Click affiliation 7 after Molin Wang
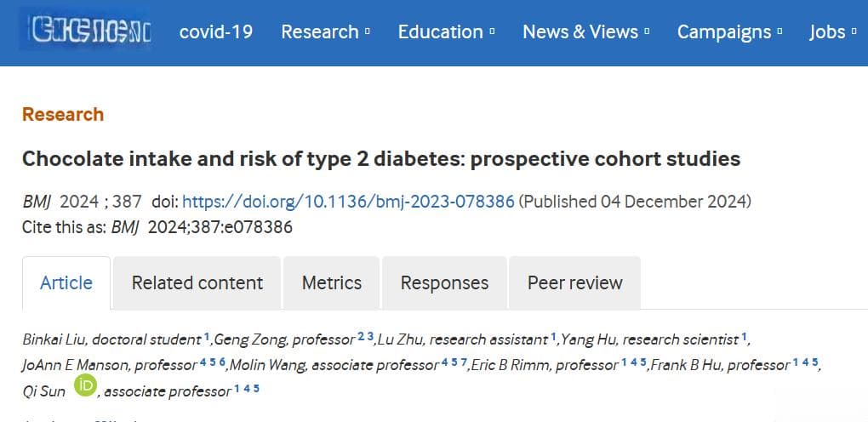This screenshot has width=868, height=422. tap(464, 362)
